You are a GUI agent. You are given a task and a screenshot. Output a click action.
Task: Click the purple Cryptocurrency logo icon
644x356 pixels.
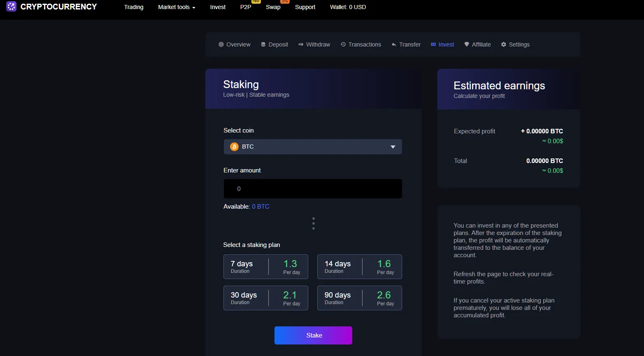pos(11,7)
